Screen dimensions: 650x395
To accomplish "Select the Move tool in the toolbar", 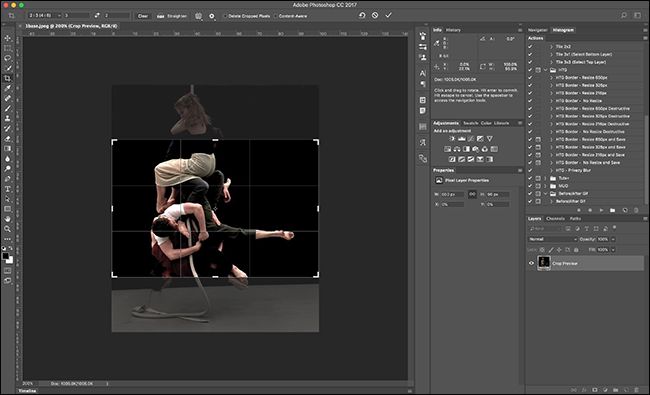I will pos(7,38).
